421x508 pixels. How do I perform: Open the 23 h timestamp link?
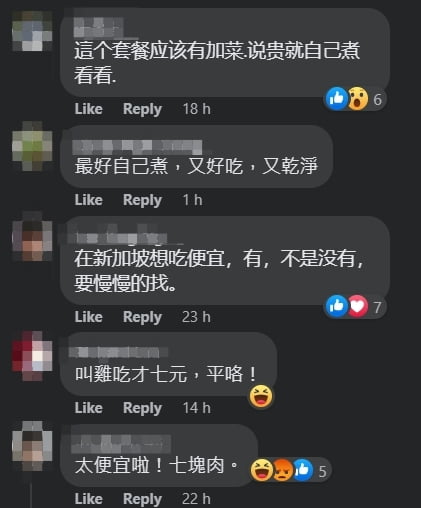(x=196, y=317)
